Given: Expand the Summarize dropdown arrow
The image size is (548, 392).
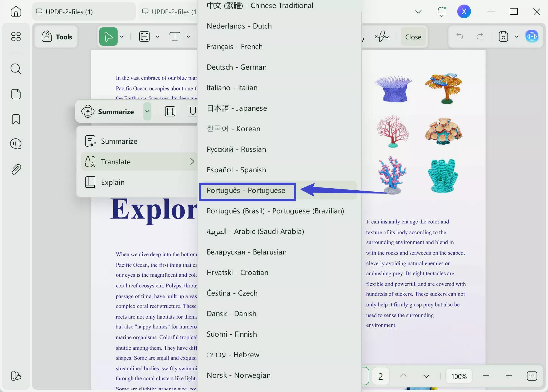Looking at the screenshot, I should (x=147, y=111).
